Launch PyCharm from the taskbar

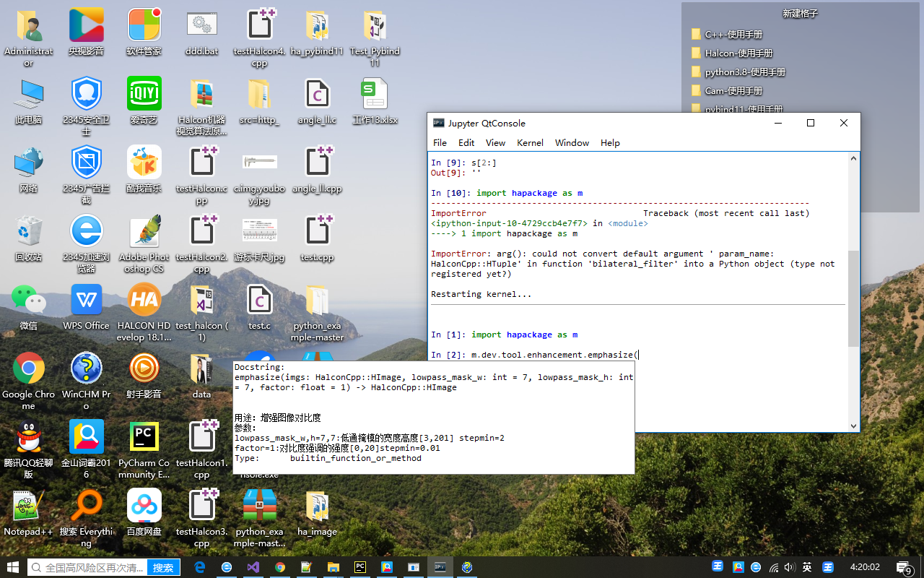[359, 567]
